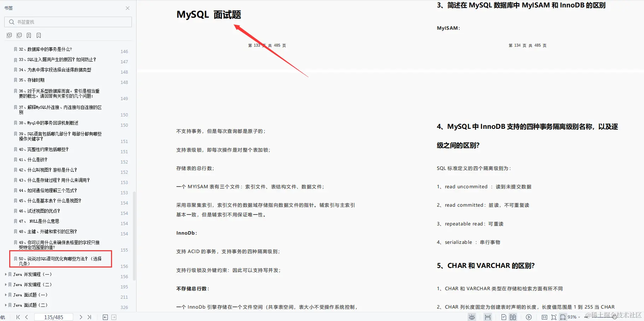Viewport: 644px width, 321px height.
Task: Select bookmark 47 NULL meaning
Action: click(39, 222)
